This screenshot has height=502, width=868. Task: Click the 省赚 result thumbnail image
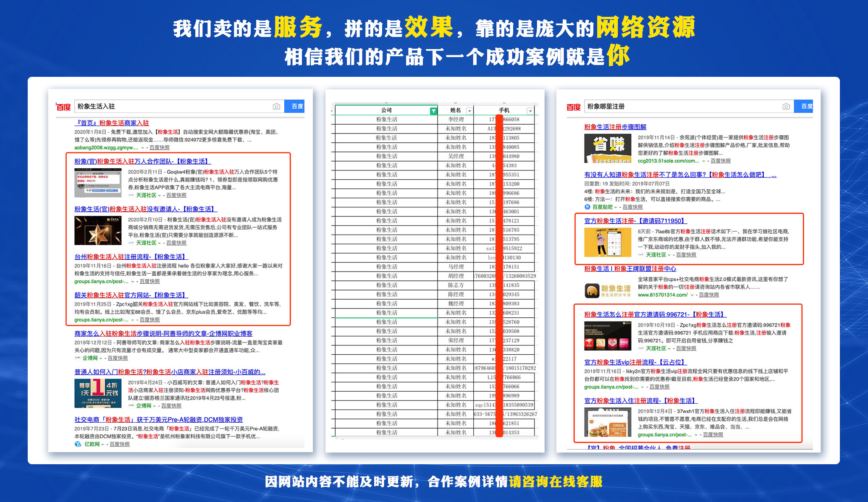(607, 148)
